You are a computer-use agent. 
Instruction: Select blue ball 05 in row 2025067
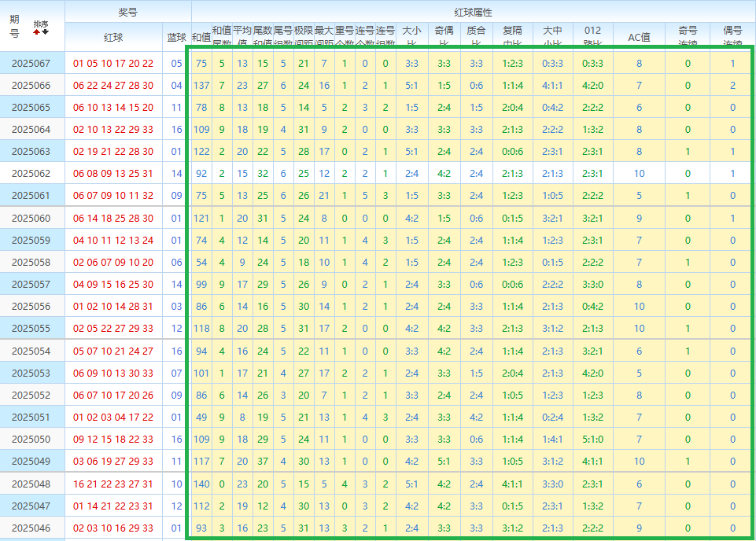(x=176, y=63)
